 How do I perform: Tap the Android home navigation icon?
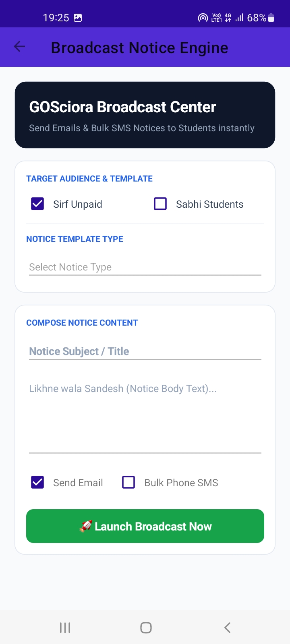pos(146,627)
